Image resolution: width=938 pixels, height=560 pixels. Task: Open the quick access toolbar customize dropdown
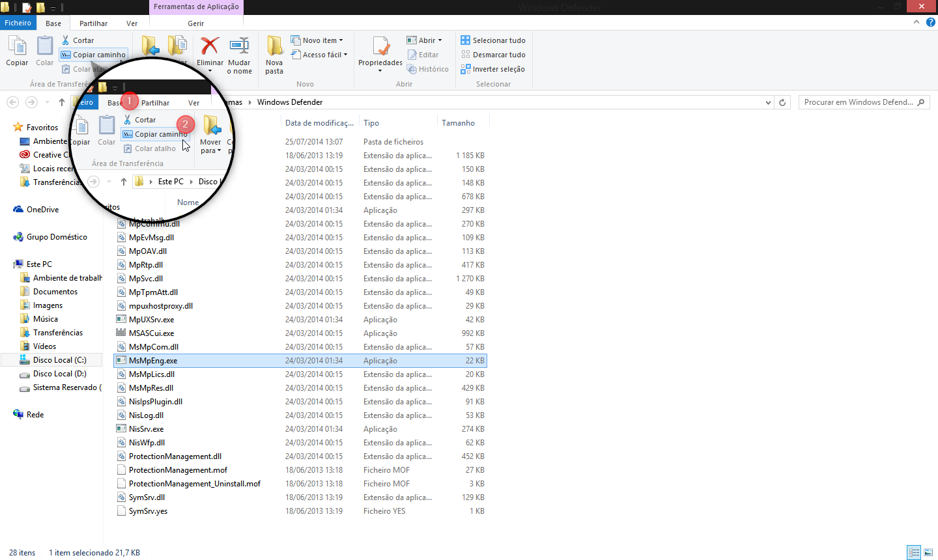coord(53,8)
